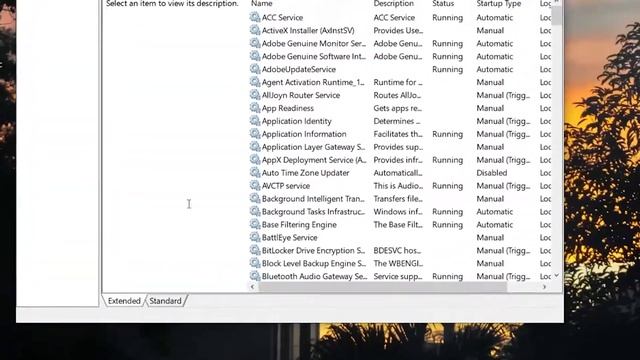Screen dimensions: 640x360
Task: Select AllJoyn Router Service name
Action: click(301, 95)
